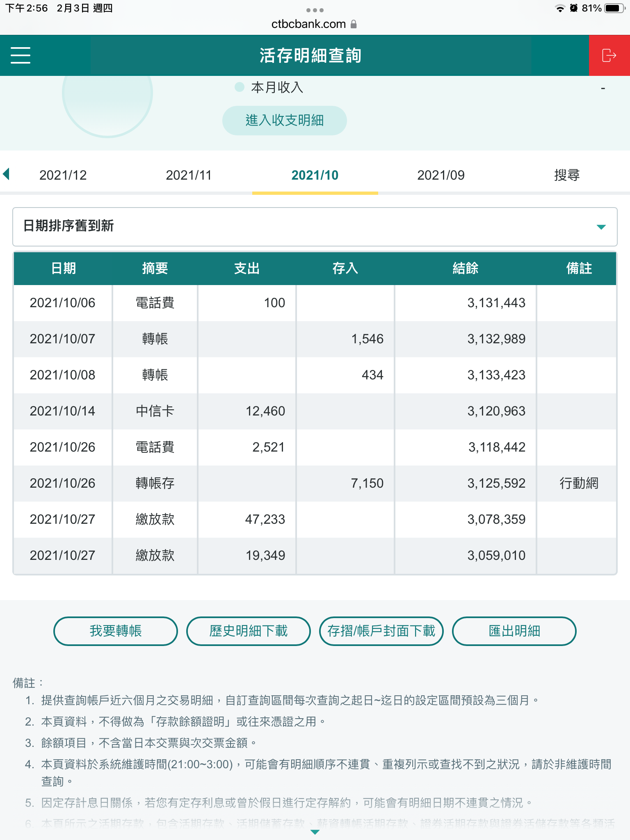This screenshot has width=630, height=840.
Task: Tap the 匯出明細 export button
Action: 514,631
